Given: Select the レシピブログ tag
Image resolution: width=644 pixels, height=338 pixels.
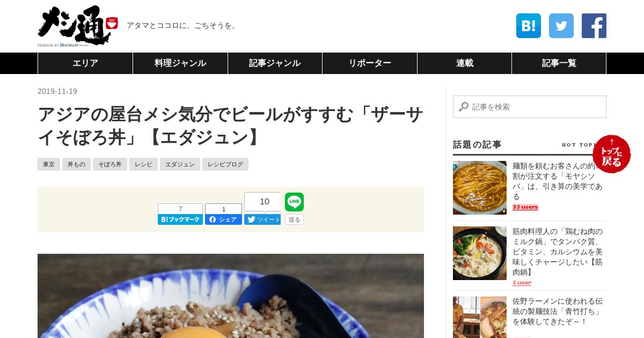Looking at the screenshot, I should (x=225, y=164).
